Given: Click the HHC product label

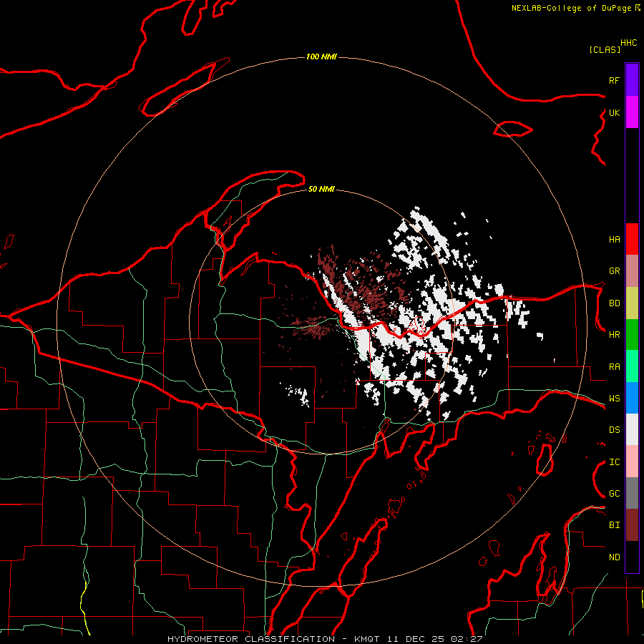Looking at the screenshot, I should pyautogui.click(x=629, y=43).
